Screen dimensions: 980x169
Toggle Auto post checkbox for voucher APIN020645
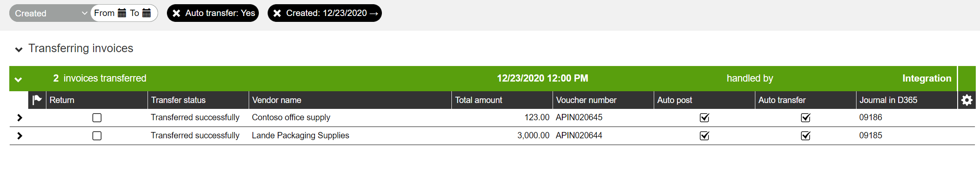pos(704,118)
